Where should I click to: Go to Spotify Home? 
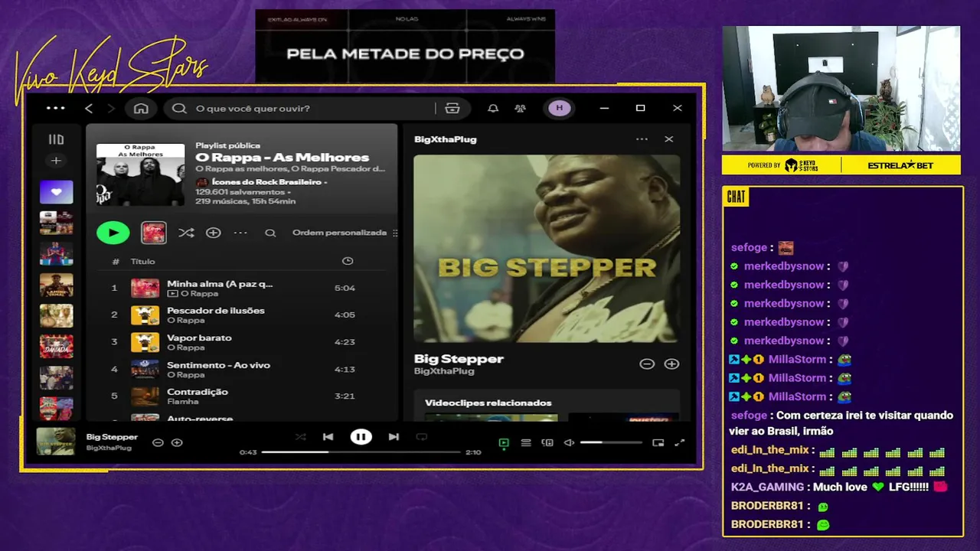[x=141, y=108]
